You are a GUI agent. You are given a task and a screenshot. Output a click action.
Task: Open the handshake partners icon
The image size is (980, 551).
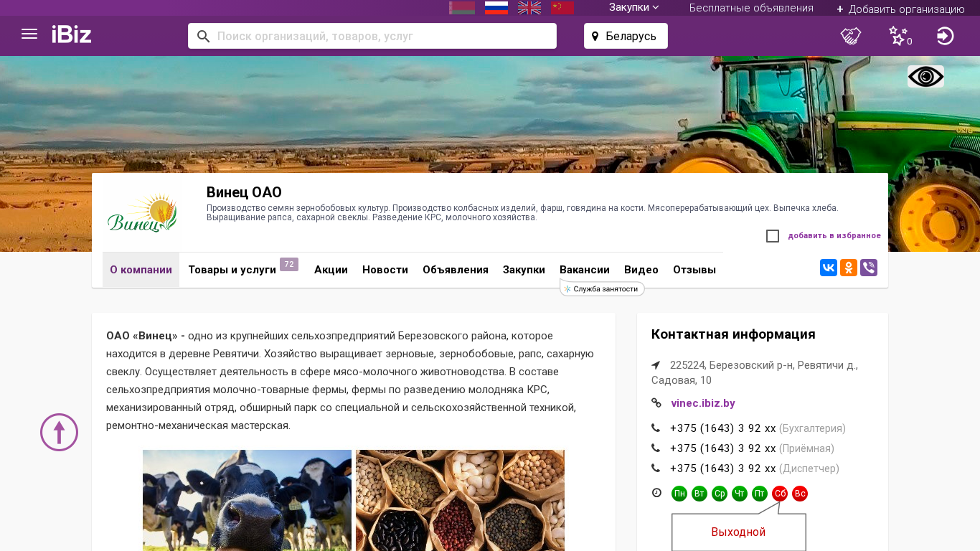tap(851, 36)
